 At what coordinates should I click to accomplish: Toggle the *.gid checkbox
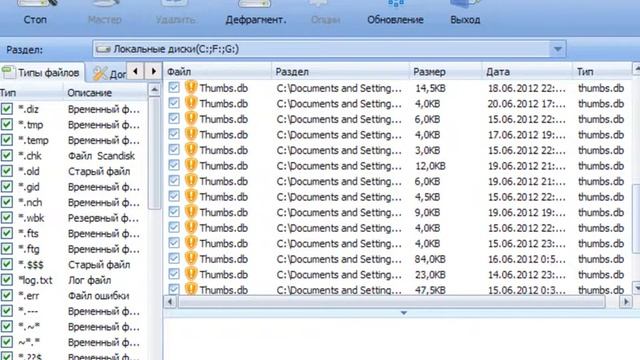coord(7,187)
